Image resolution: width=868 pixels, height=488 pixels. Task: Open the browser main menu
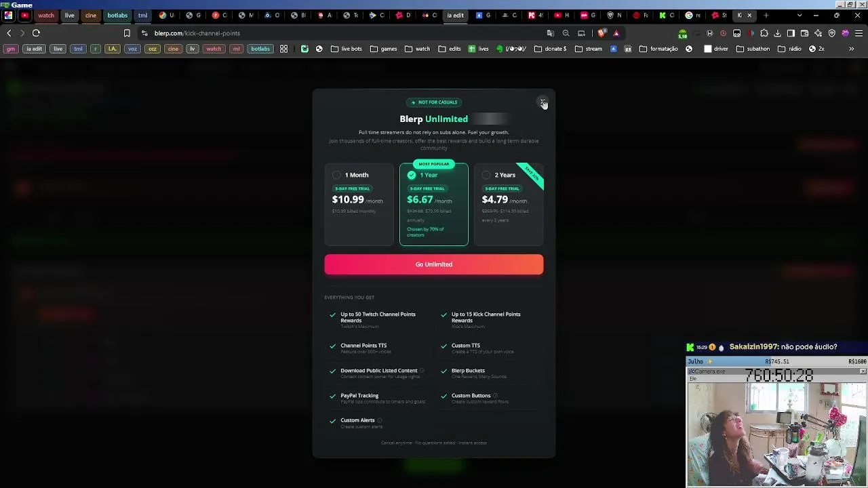(x=859, y=33)
